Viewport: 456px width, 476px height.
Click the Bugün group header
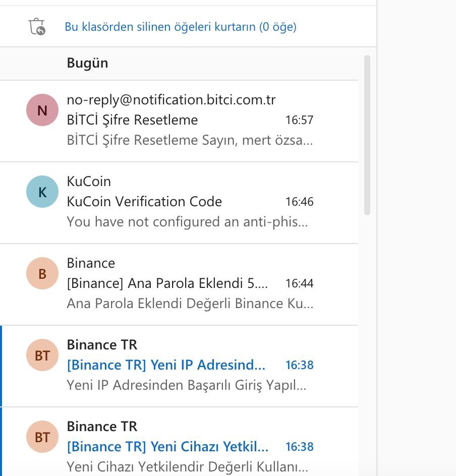pos(87,63)
